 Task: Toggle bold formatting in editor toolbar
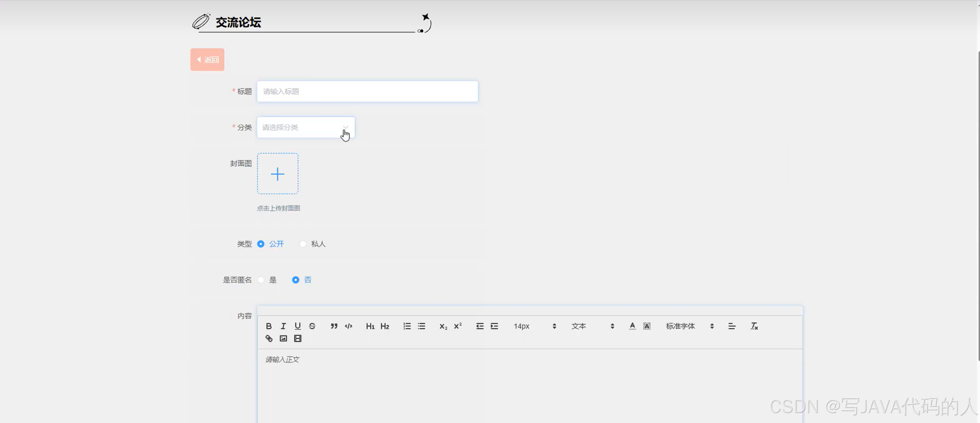[x=269, y=326]
